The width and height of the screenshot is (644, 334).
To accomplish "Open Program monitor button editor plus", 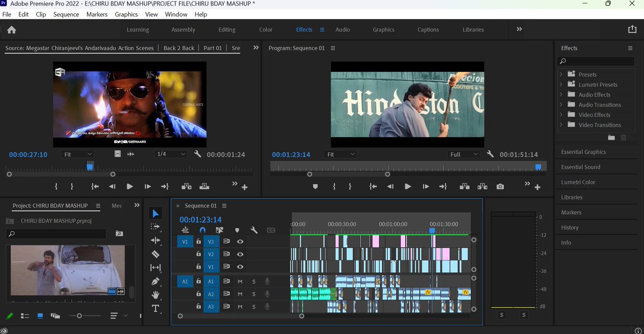I will 537,188.
